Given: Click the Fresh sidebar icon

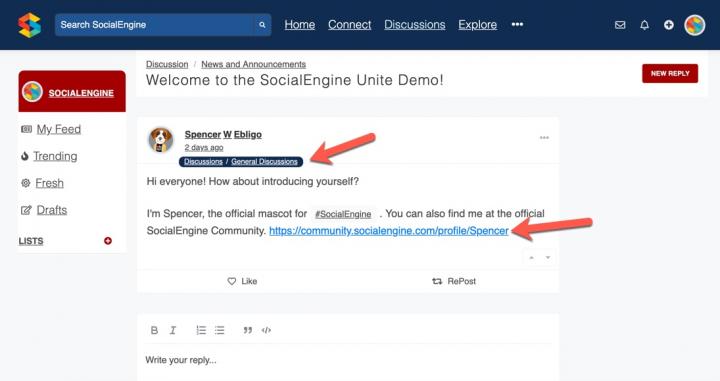Looking at the screenshot, I should click(x=26, y=183).
